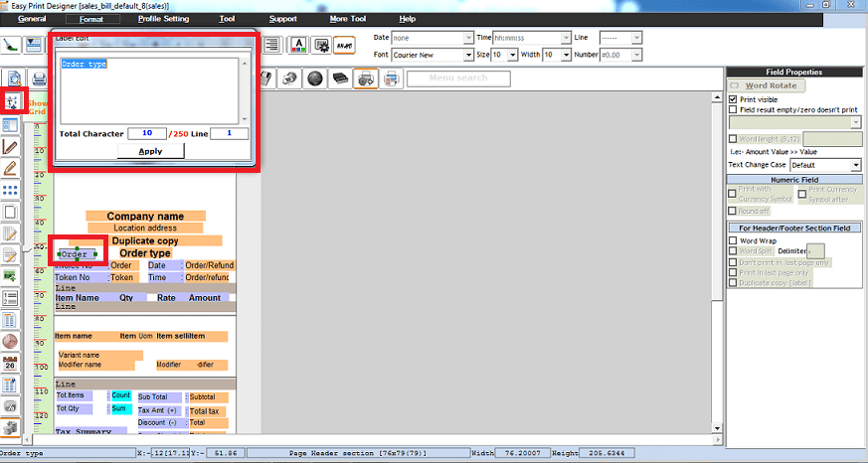Screen dimensions: 868x463
Task: Select the blank rectangle box tool
Action: (10, 212)
